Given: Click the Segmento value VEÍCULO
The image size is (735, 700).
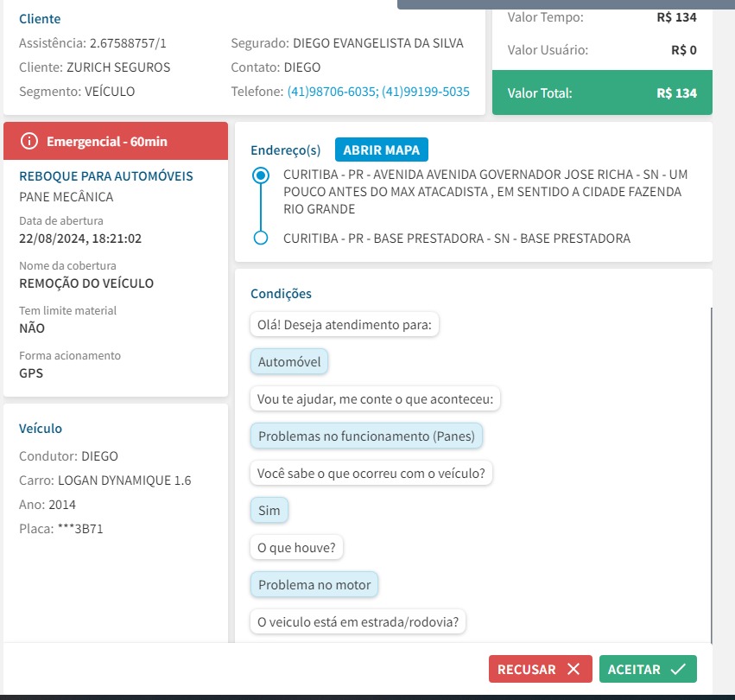Looking at the screenshot, I should tap(110, 91).
